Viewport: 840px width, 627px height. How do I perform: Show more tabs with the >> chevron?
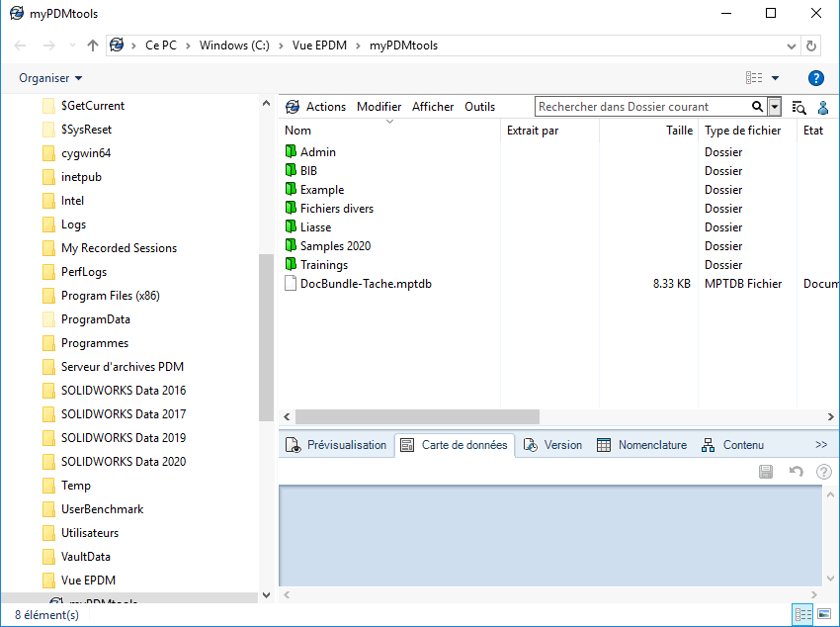click(x=821, y=445)
